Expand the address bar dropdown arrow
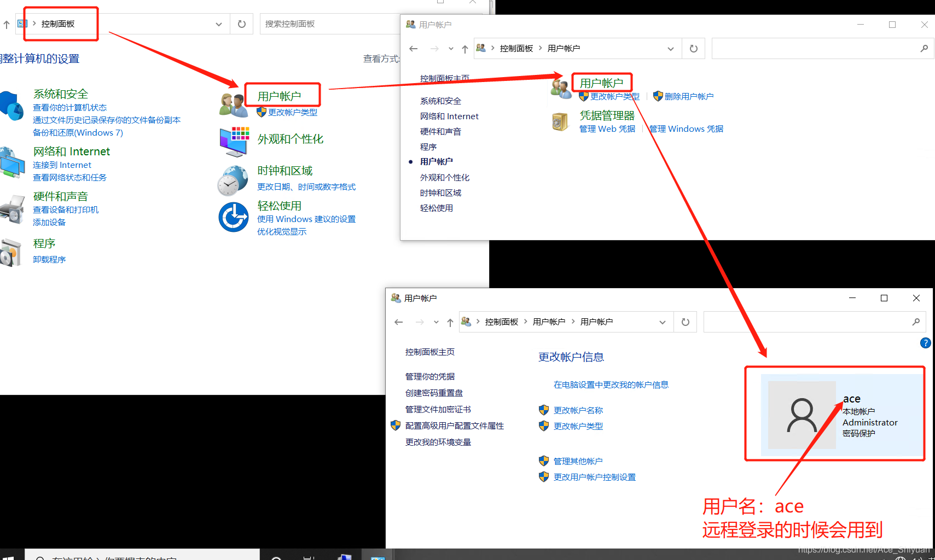Image resolution: width=935 pixels, height=560 pixels. [671, 48]
